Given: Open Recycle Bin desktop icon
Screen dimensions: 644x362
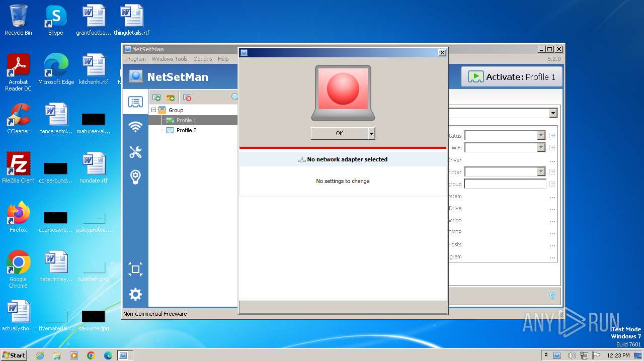Looking at the screenshot, I should (18, 20).
